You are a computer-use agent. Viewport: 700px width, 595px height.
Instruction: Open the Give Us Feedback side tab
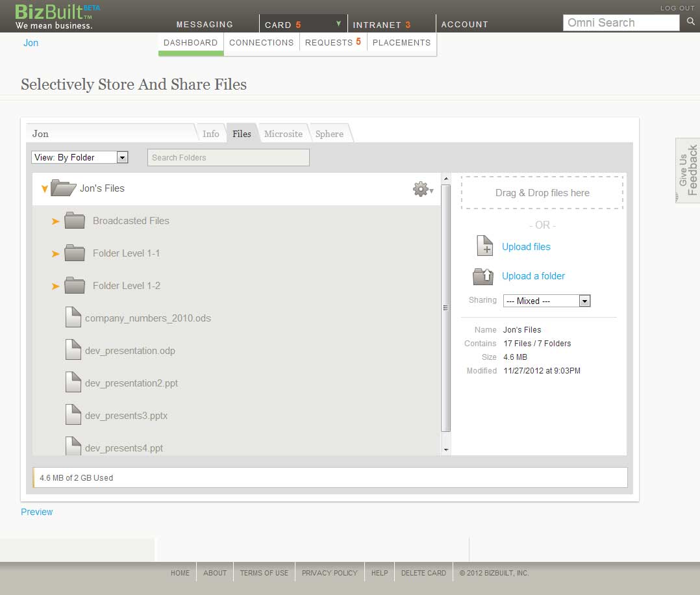click(x=688, y=170)
